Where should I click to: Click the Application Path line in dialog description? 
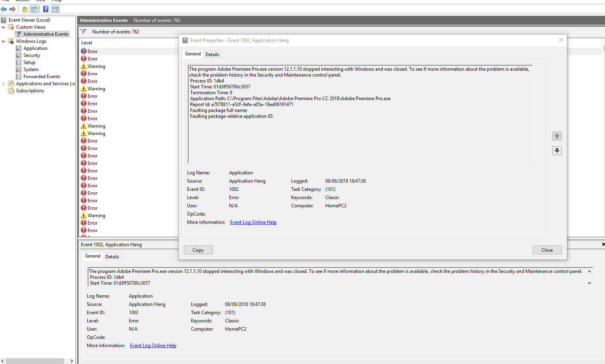point(290,99)
